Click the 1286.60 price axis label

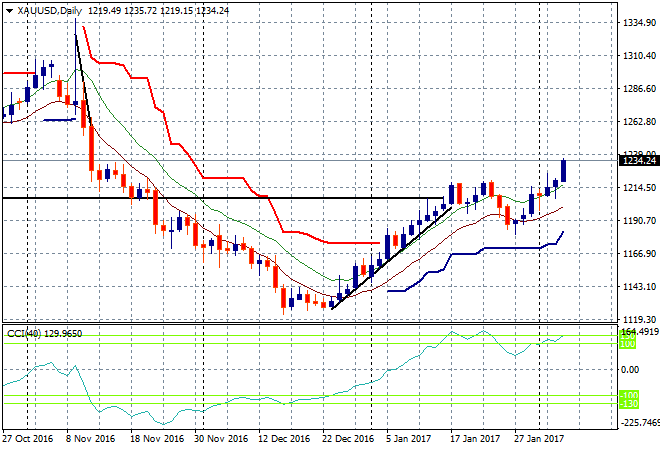(639, 88)
